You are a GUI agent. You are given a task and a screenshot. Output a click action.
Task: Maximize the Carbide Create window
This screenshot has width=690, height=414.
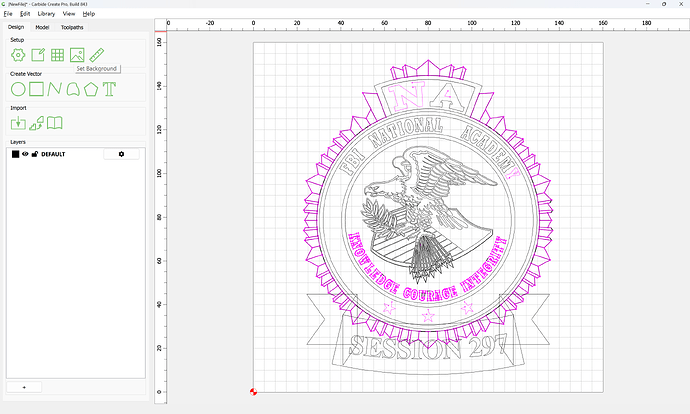(x=664, y=4)
